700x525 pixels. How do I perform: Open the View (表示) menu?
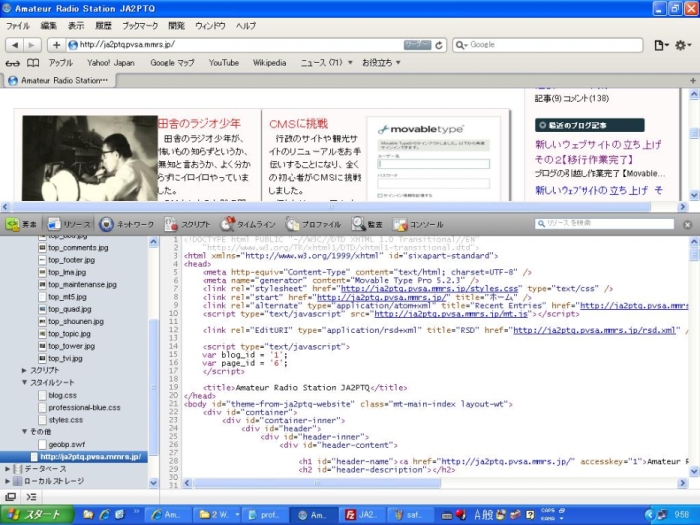point(76,26)
